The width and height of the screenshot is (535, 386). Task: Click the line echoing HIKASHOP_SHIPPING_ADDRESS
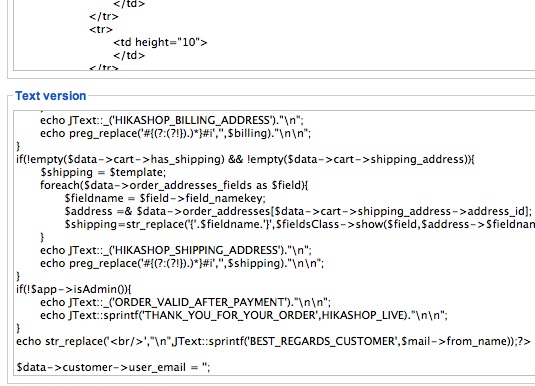[176, 250]
